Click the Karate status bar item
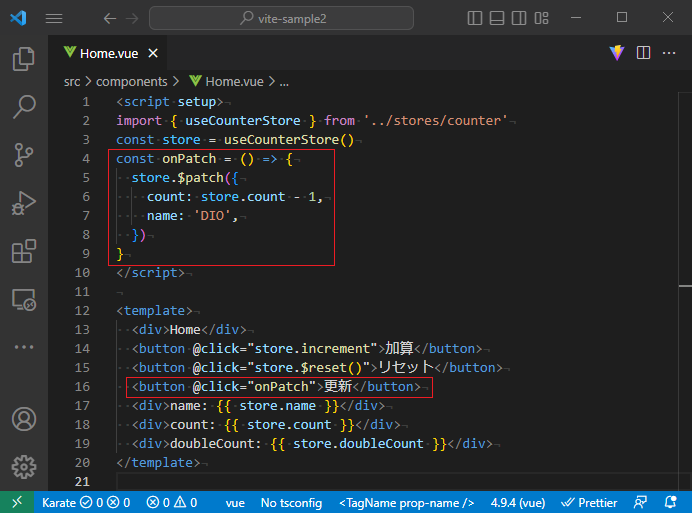The image size is (692, 513). (86, 502)
